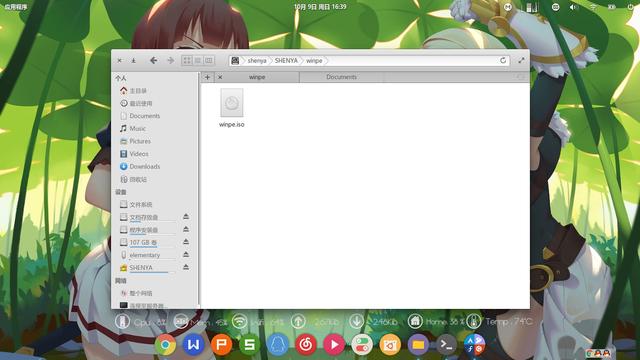Image resolution: width=640 pixels, height=360 pixels.
Task: Open the elementary device
Action: [x=144, y=255]
